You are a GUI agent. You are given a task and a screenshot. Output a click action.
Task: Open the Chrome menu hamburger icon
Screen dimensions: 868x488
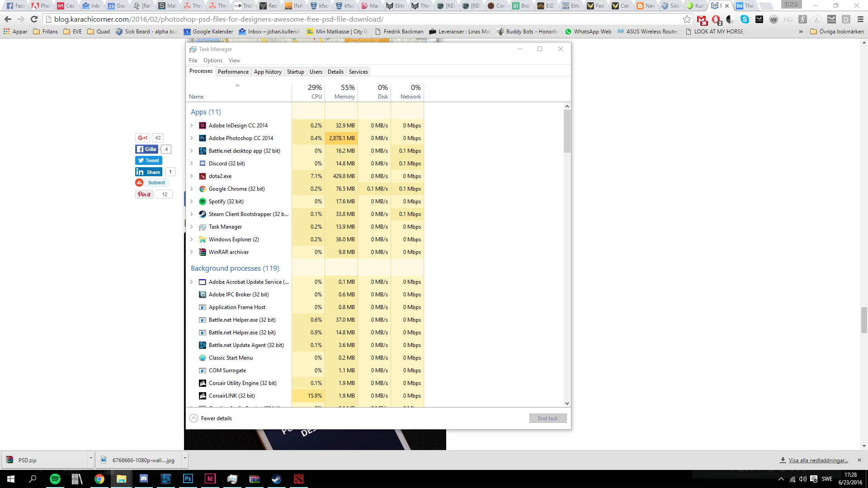tap(860, 19)
